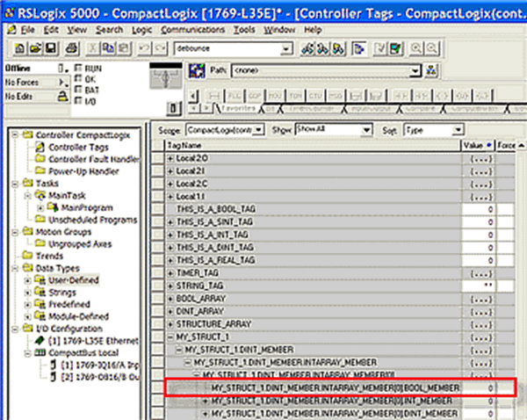Click the Zoom In magnifier icon
The width and height of the screenshot is (527, 420).
pos(416,49)
